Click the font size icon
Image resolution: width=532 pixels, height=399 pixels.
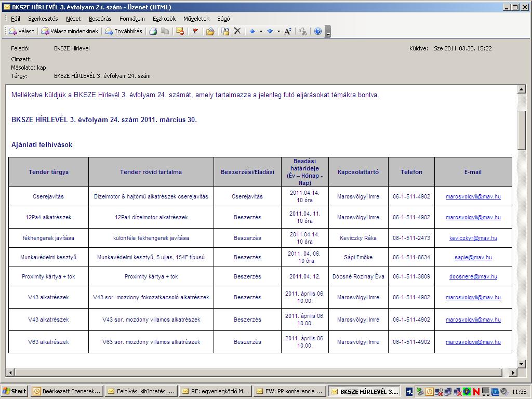point(288,31)
